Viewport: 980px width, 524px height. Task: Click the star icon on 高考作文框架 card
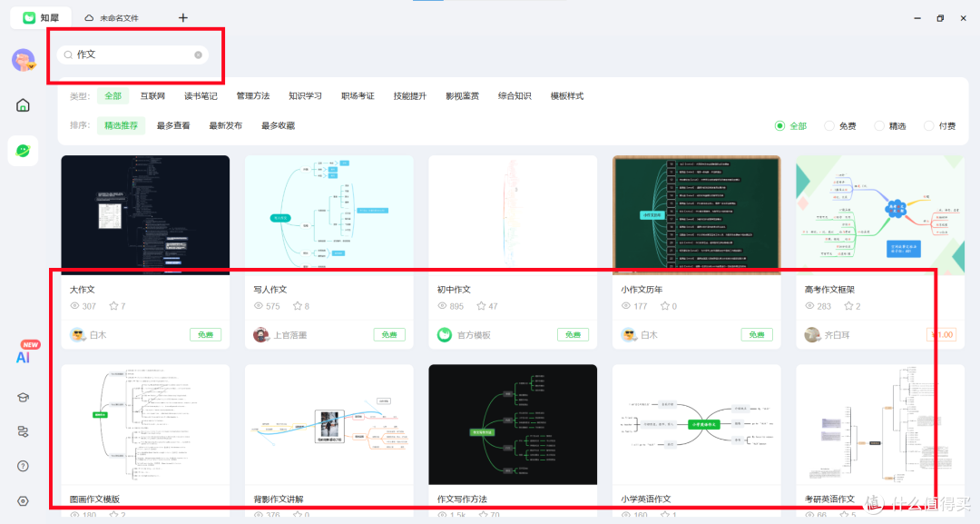tap(848, 306)
